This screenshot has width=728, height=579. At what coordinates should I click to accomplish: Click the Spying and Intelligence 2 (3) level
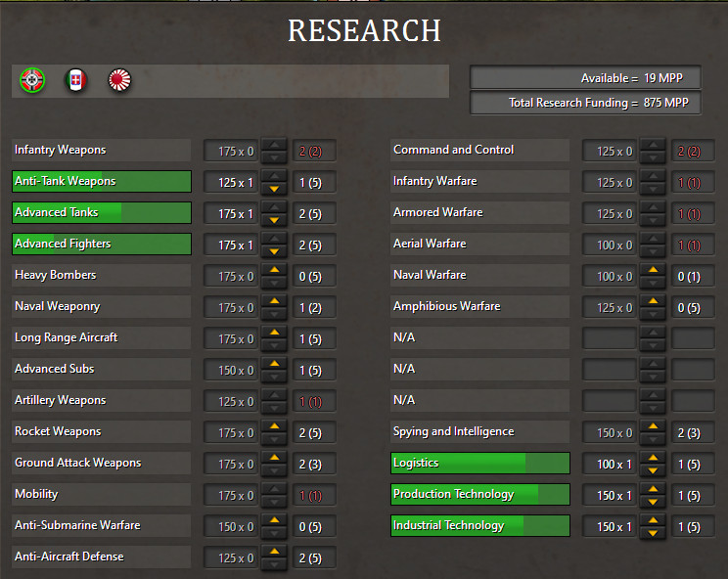(693, 433)
